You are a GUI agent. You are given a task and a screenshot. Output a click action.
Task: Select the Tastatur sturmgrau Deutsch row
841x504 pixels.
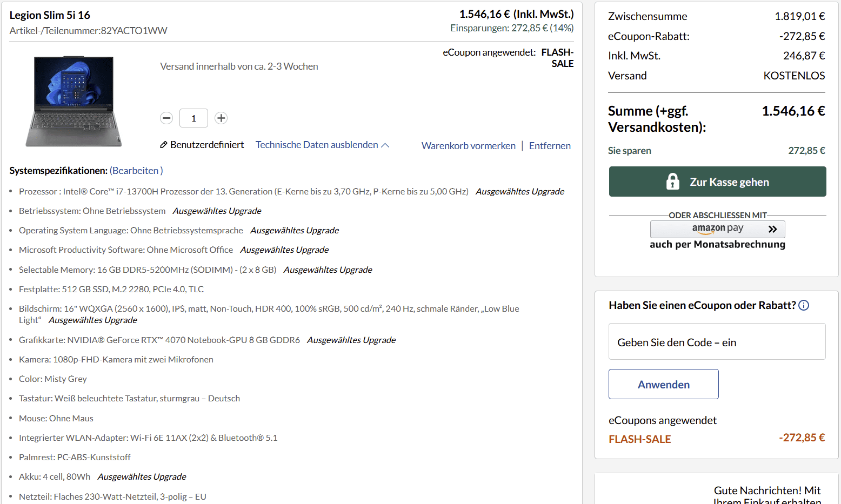(x=129, y=399)
